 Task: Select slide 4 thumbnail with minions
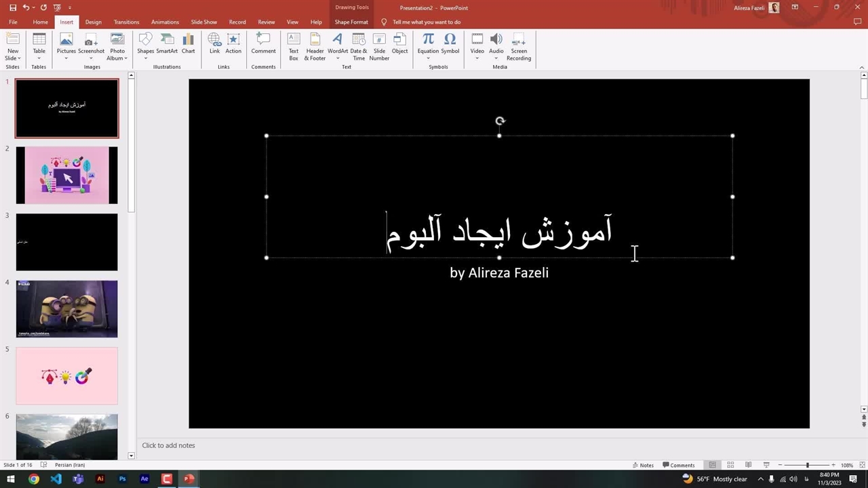click(x=66, y=309)
